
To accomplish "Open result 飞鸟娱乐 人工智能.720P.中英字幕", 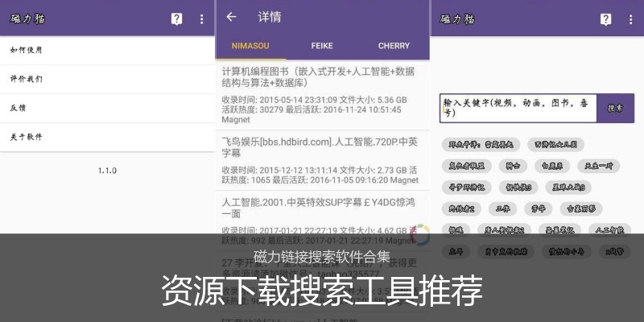I will (323, 160).
